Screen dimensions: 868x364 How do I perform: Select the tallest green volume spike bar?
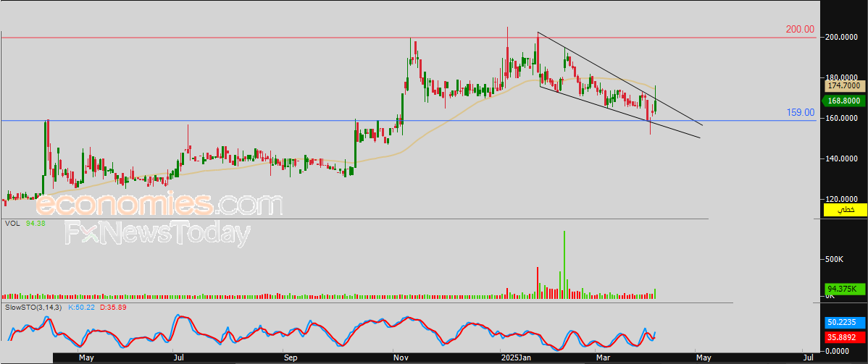pyautogui.click(x=564, y=264)
